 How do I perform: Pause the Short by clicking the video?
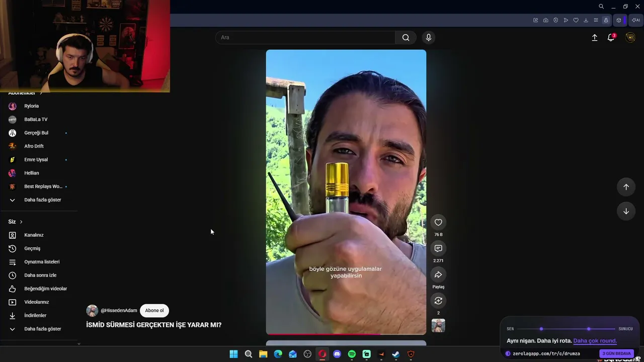coord(346,191)
